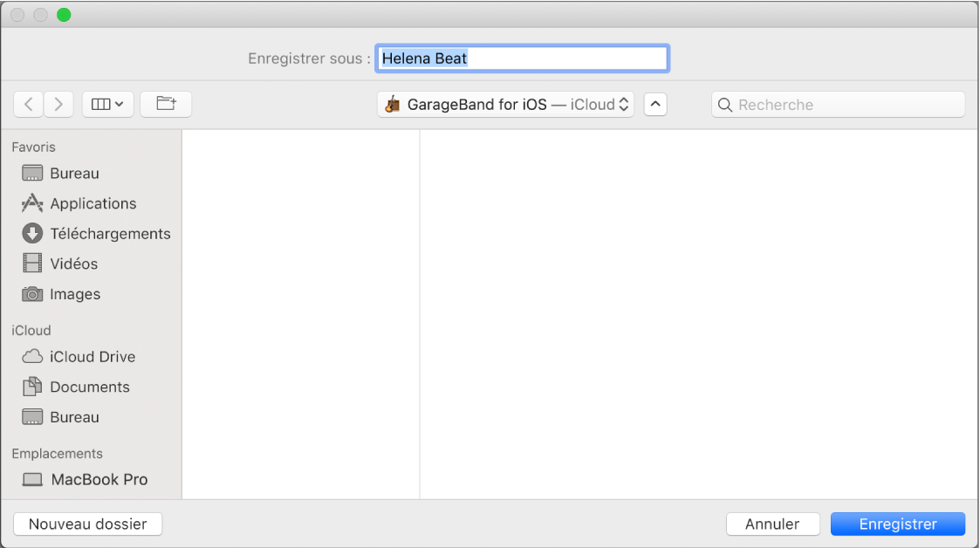Click Enregistrer to save the song
Image resolution: width=980 pixels, height=548 pixels.
click(x=898, y=524)
